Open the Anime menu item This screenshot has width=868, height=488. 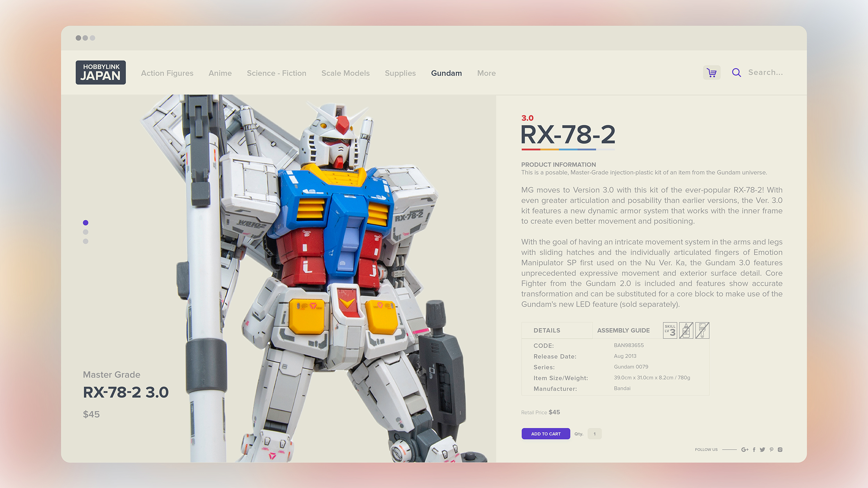[220, 73]
